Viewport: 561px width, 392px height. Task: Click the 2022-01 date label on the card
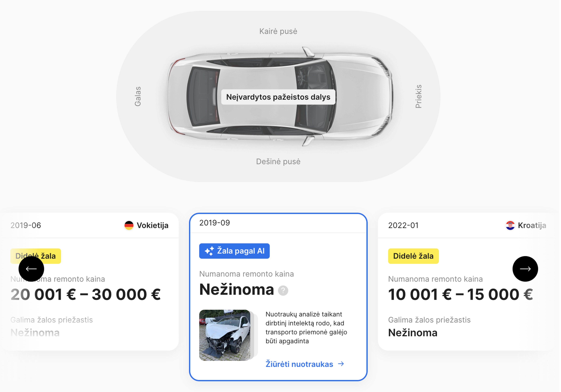pyautogui.click(x=403, y=225)
